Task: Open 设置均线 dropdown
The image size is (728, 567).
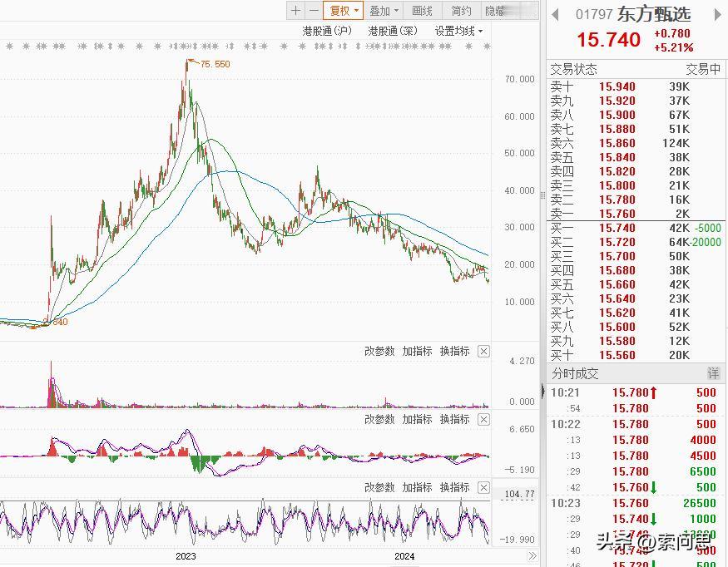Action: click(x=458, y=31)
